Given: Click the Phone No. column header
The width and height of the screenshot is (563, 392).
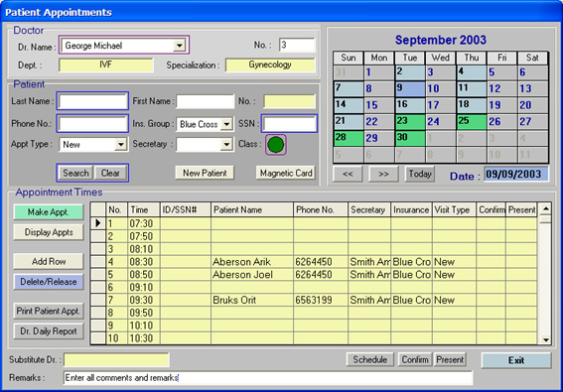Looking at the screenshot, I should [321, 209].
